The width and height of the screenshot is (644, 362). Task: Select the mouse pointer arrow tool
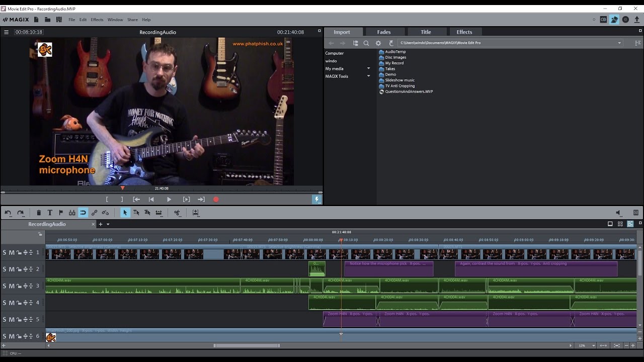pos(125,213)
